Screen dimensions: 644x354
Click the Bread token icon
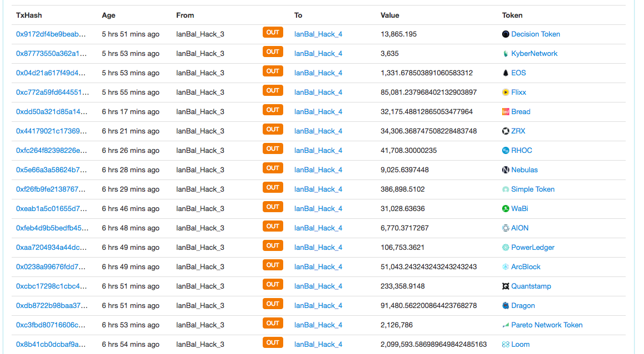(x=505, y=112)
